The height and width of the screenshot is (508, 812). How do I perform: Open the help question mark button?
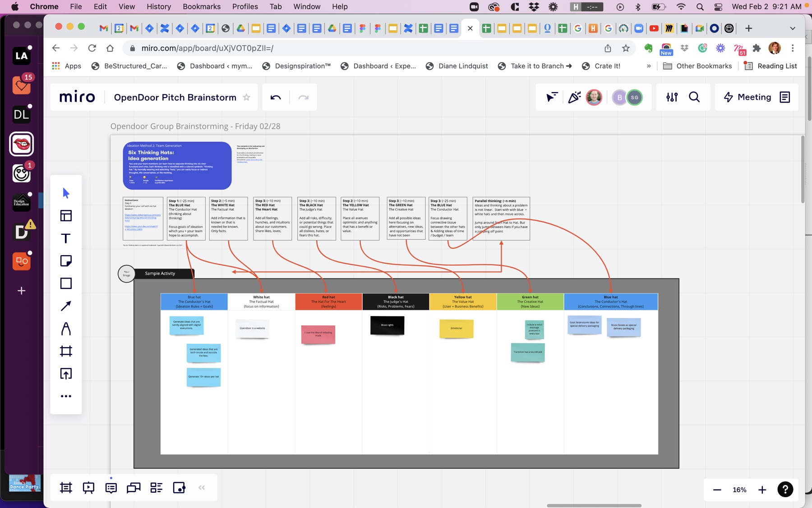click(785, 489)
